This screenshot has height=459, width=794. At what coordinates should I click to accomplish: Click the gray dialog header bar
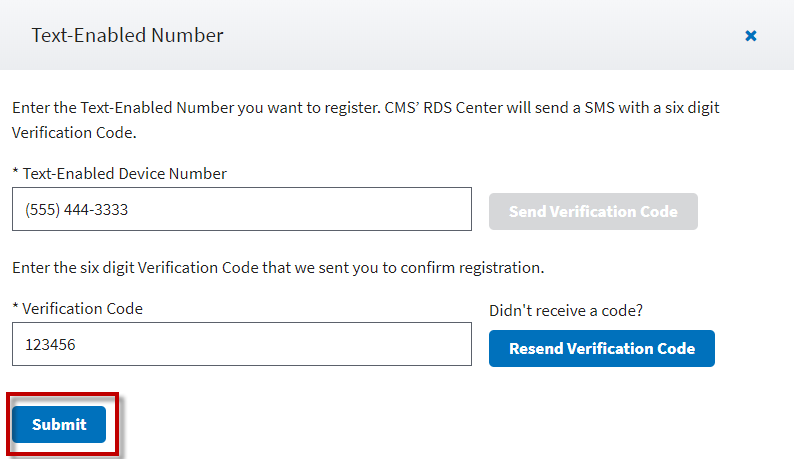pos(450,36)
